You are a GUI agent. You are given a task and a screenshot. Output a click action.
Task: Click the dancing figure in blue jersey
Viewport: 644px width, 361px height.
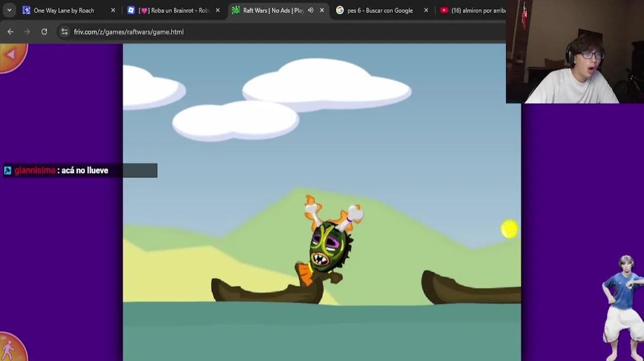pos(623,308)
